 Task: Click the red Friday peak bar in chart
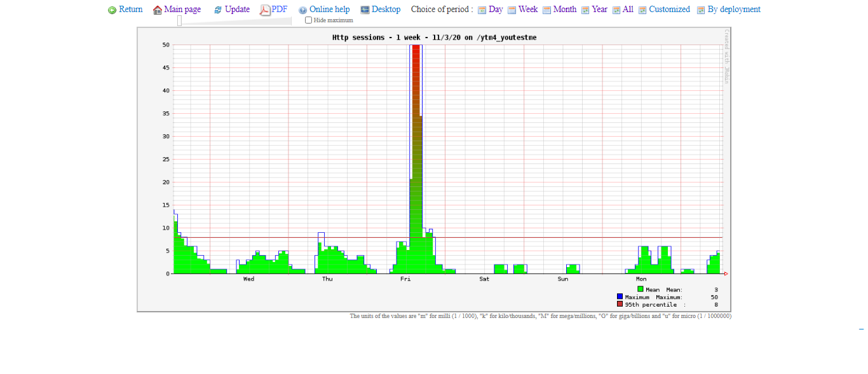tap(416, 76)
